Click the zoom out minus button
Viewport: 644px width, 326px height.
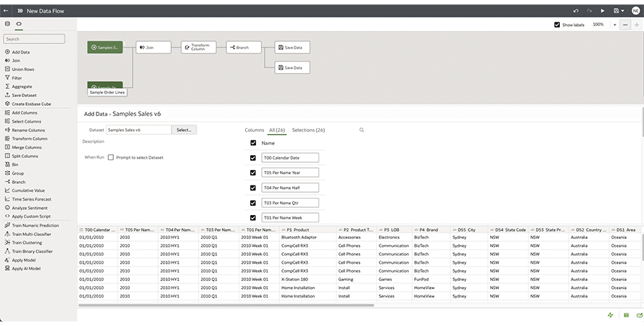pyautogui.click(x=625, y=25)
